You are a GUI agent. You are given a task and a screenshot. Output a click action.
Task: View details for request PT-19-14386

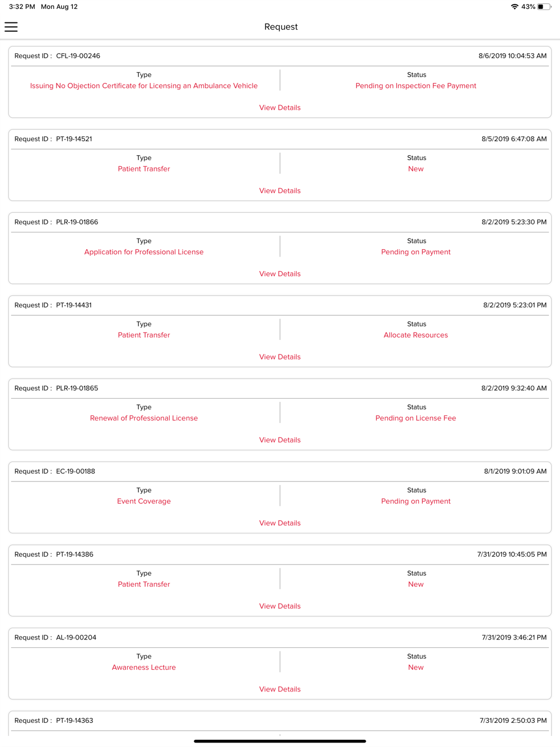[280, 606]
